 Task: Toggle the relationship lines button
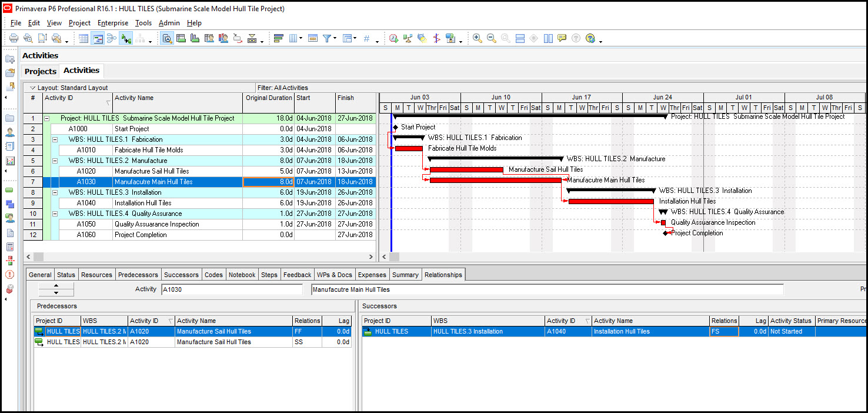pos(126,38)
